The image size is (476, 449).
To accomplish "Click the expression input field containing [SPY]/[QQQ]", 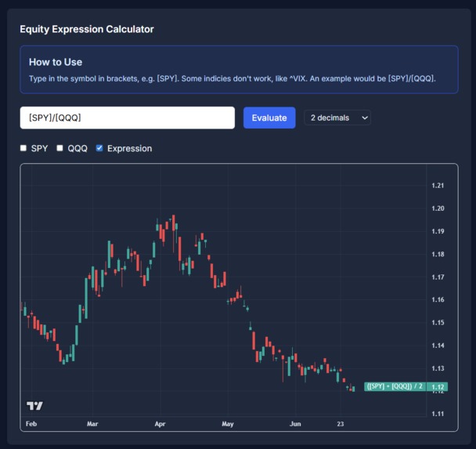I will 127,118.
